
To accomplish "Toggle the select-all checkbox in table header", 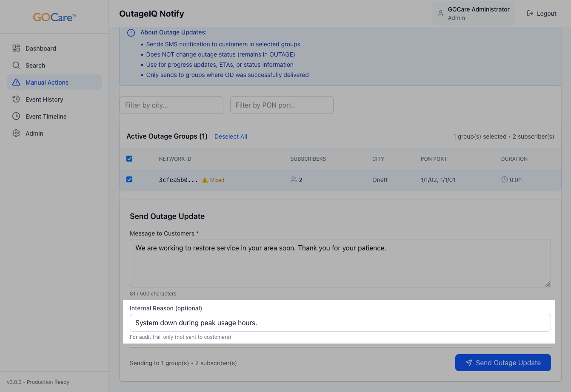I will click(129, 159).
